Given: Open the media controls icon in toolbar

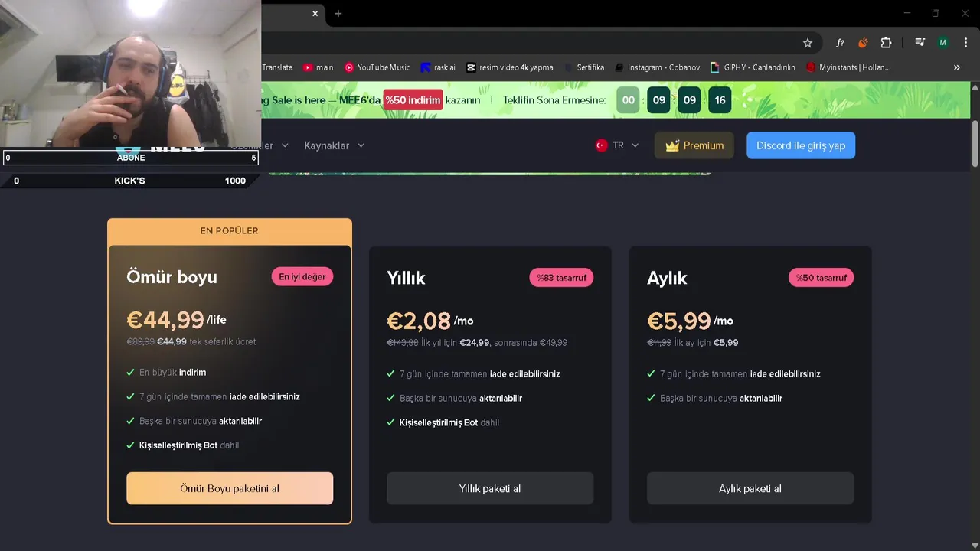Looking at the screenshot, I should click(x=920, y=43).
